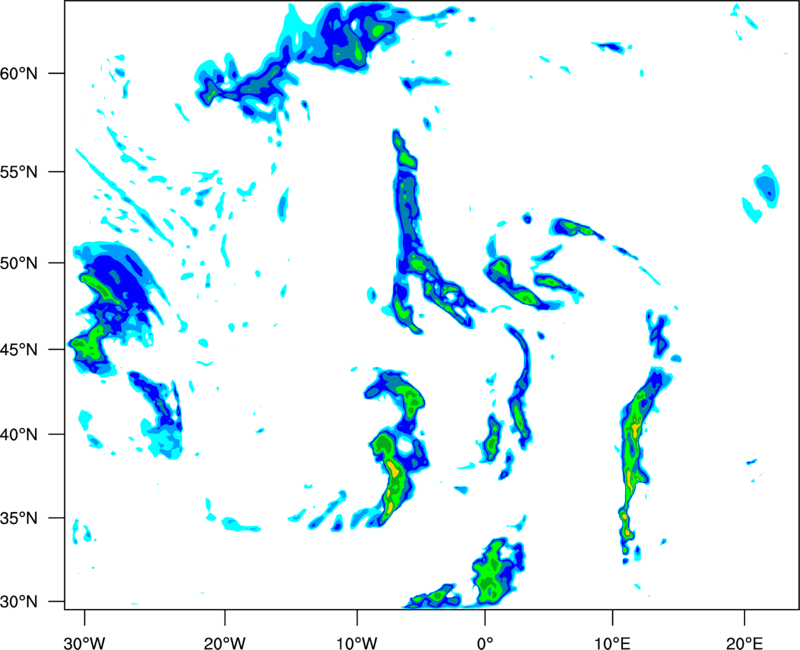800x650 pixels.
Task: Click the 50°N latitude label
Action: click(x=19, y=263)
